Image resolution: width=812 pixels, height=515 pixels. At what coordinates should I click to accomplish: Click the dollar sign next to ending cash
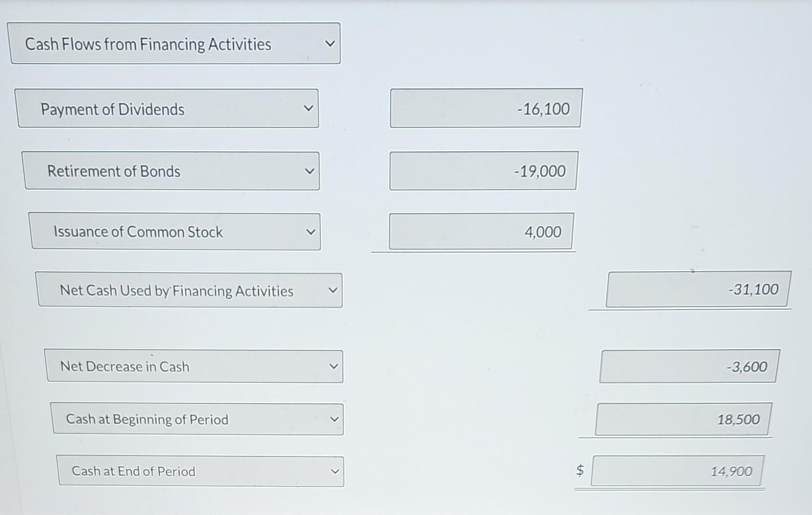tap(580, 470)
